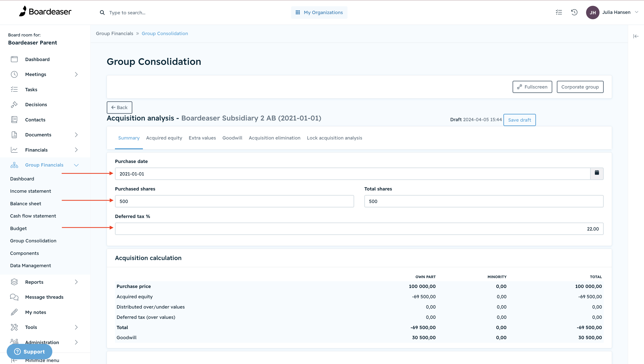Viewport: 644px width, 364px height.
Task: Click Group Consolidation breadcrumb link
Action: (x=165, y=34)
